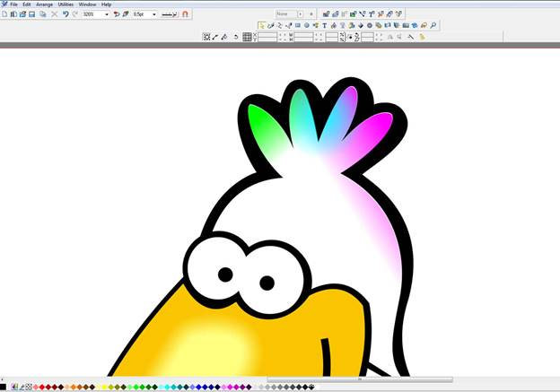
Task: Click the green gallery icon in the top toolbar
Action: 353,14
